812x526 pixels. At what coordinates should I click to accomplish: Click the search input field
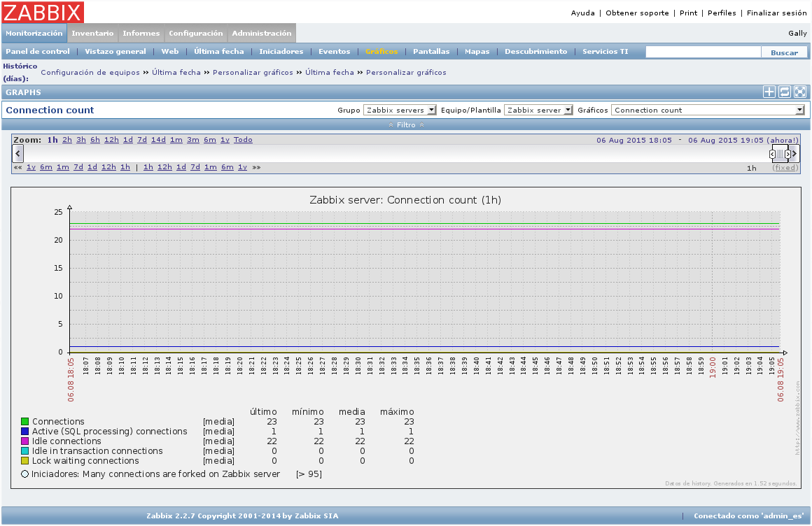(x=703, y=52)
